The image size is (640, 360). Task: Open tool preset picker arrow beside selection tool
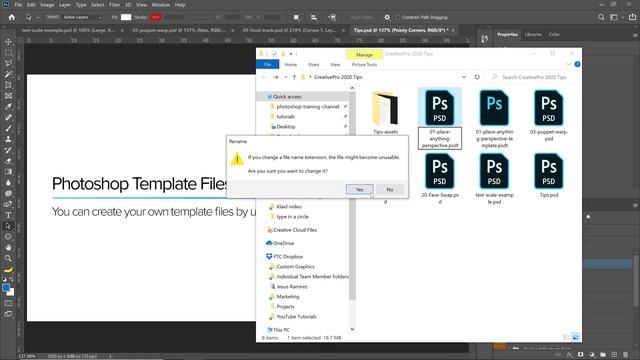[x=38, y=18]
